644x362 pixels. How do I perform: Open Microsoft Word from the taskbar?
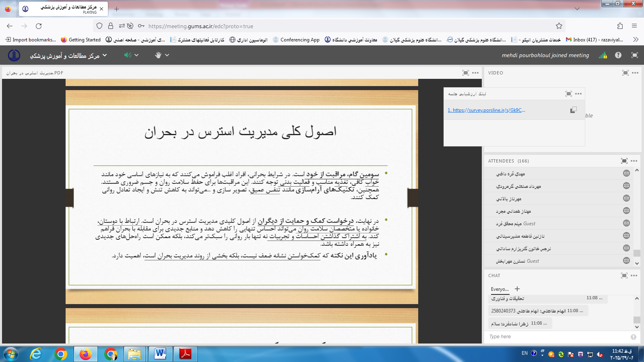[160, 354]
